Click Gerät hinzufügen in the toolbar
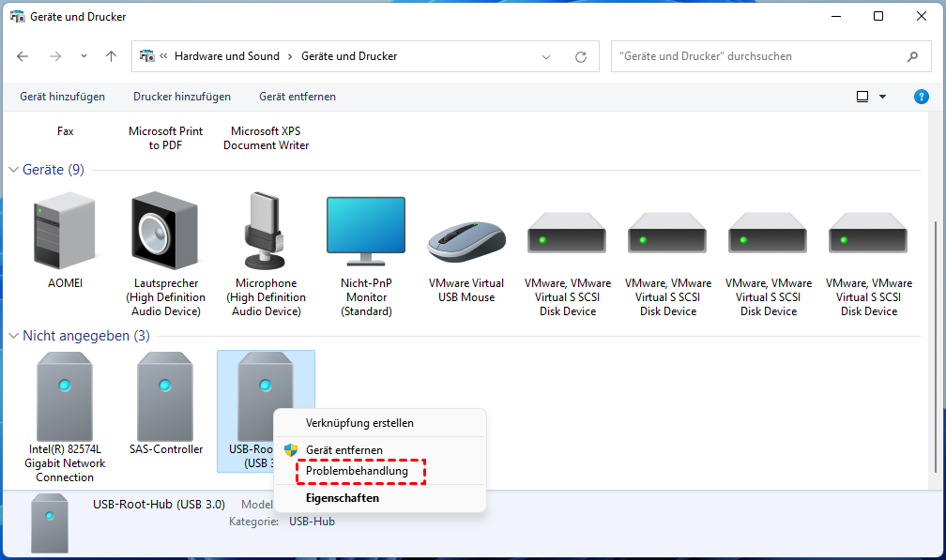Viewport: 946px width, 560px height. point(62,97)
